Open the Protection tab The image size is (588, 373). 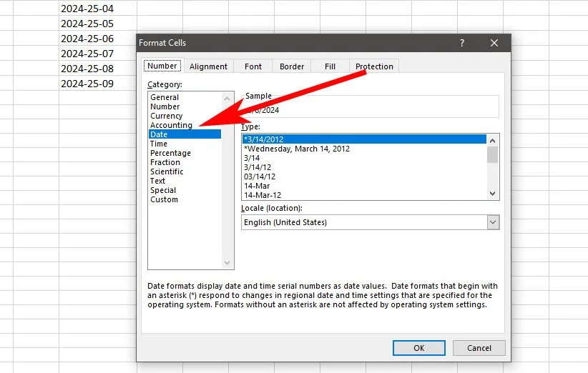click(374, 66)
